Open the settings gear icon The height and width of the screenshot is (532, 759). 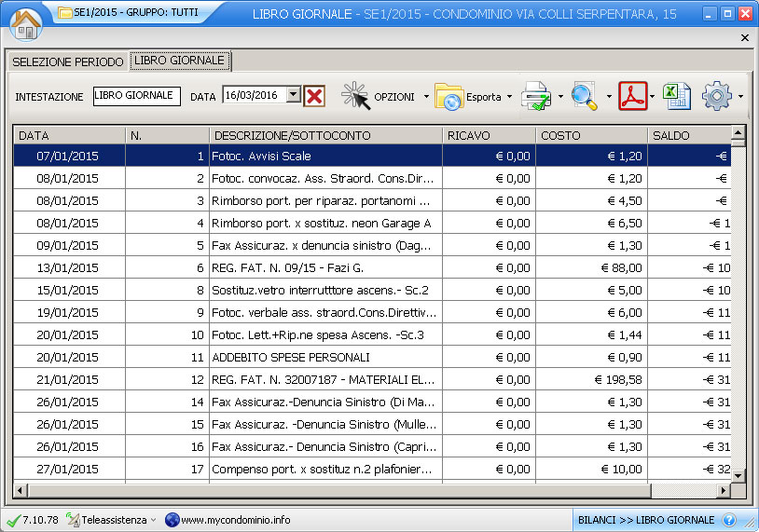pos(717,96)
